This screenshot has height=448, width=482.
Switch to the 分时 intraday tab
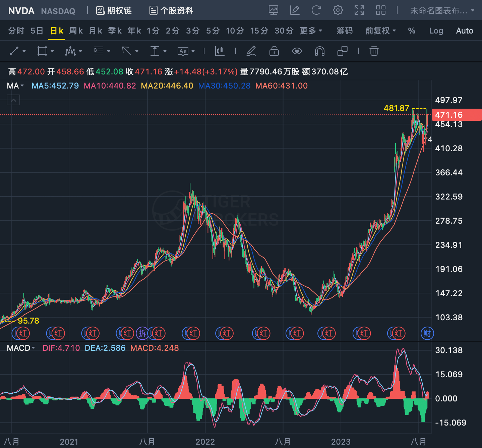coord(16,31)
